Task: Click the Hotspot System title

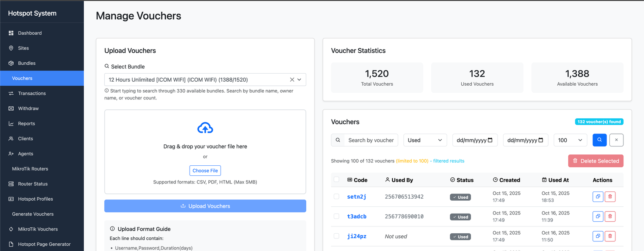Action: [32, 13]
